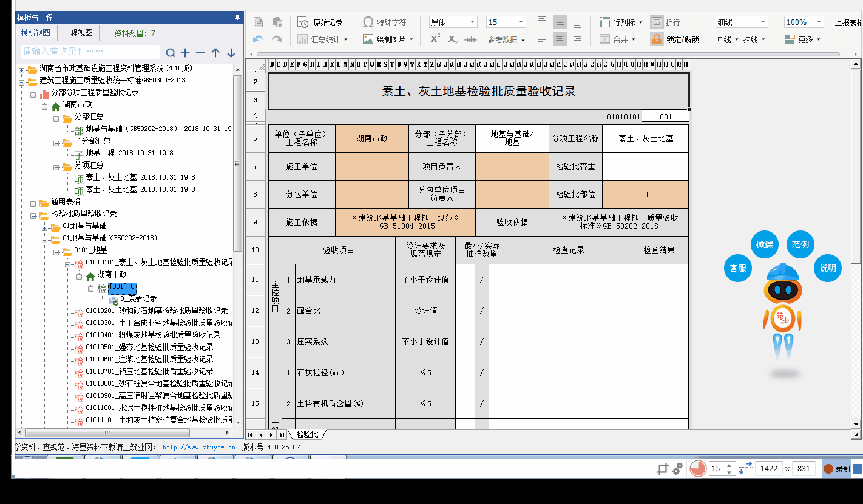
Task: Click the undo arrow icon
Action: (x=259, y=39)
